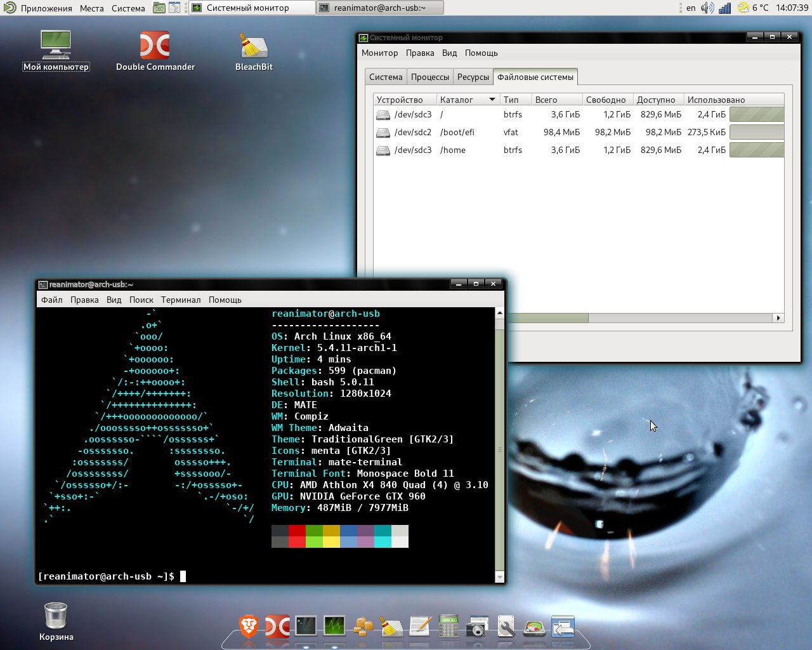This screenshot has height=650, width=812.
Task: Sort by the Доступно column header
Action: coord(658,100)
